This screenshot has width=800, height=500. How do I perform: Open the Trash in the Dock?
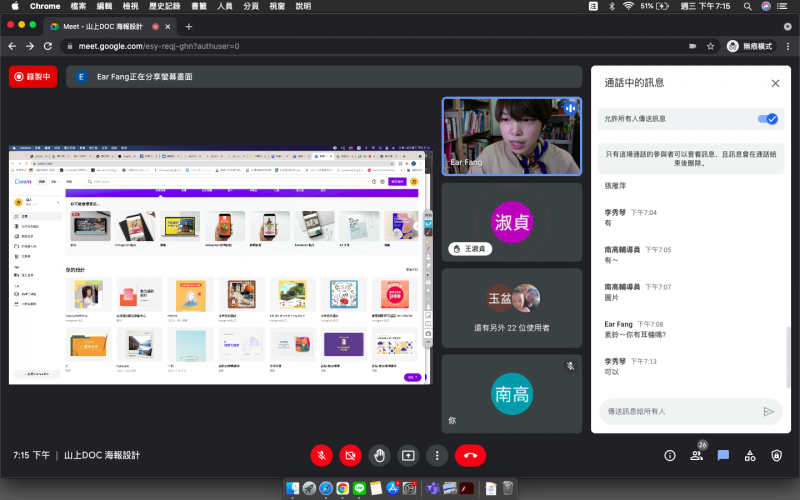coord(508,488)
